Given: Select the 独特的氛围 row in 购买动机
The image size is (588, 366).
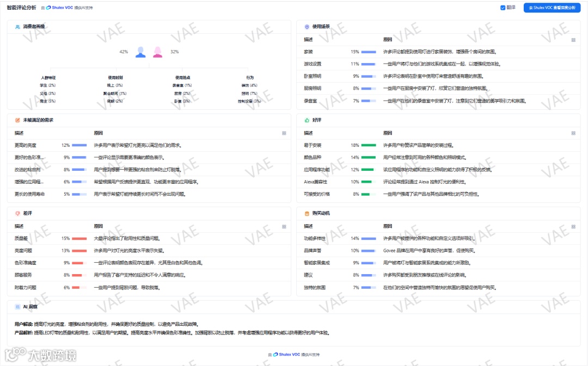Looking at the screenshot, I should (x=438, y=288).
